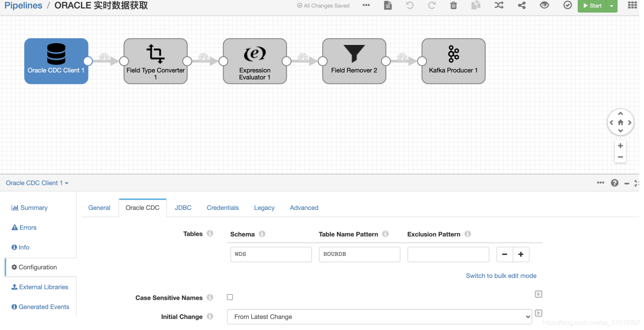
Task: Click the pipeline document/notes icon
Action: pos(388,5)
